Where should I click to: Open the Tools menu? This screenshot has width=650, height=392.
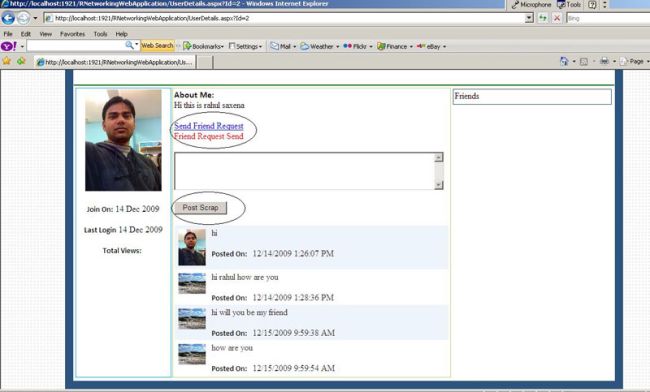(100, 34)
